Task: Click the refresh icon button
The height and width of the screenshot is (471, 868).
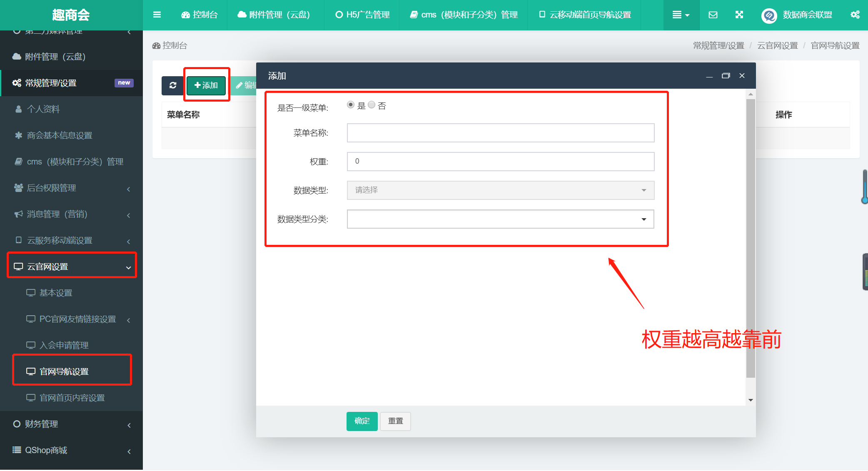Action: (173, 85)
